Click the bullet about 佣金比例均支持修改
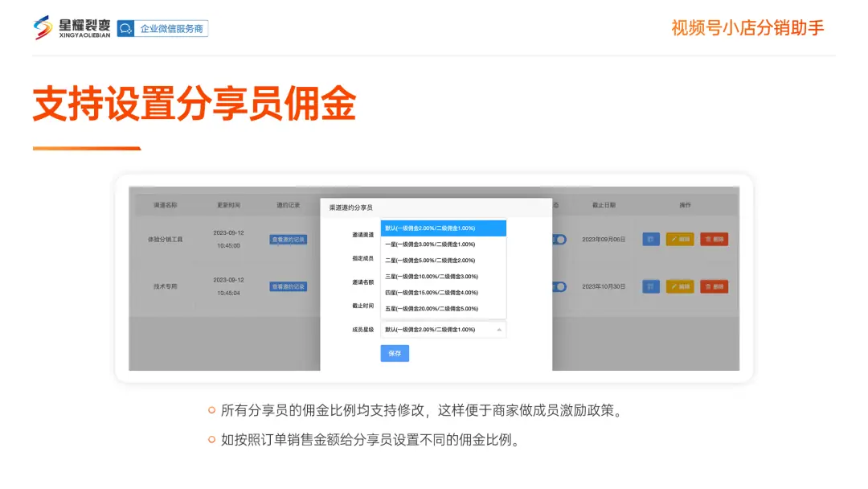This screenshot has height=489, width=868. point(423,410)
